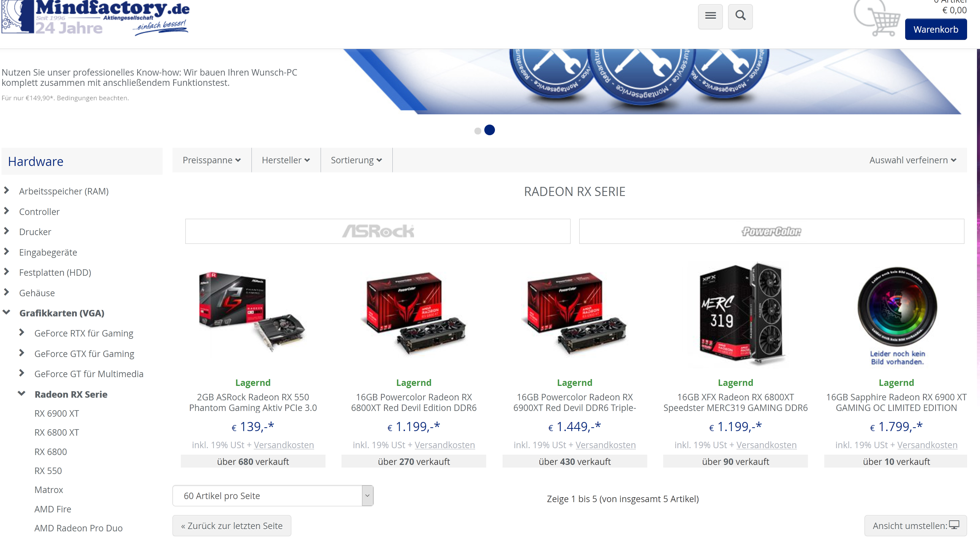The image size is (980, 542).
Task: Click the PowerColor brand logo banner
Action: (x=771, y=231)
